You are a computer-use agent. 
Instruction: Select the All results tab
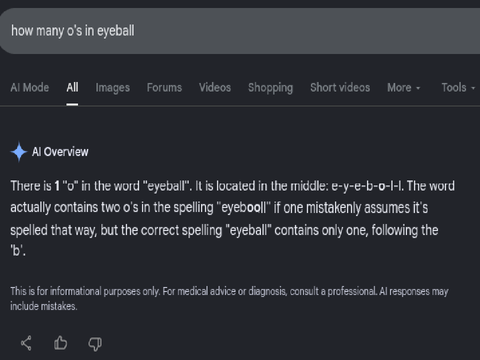72,88
